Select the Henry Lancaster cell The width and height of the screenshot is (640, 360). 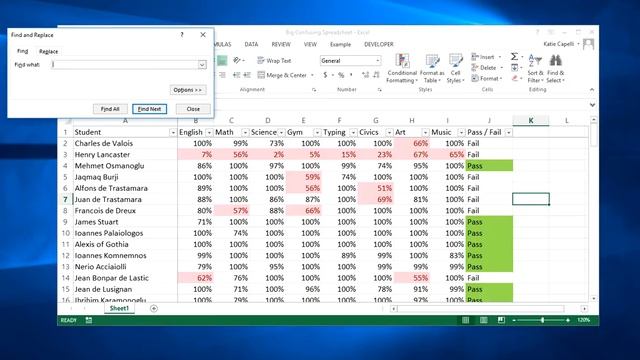tap(125, 155)
